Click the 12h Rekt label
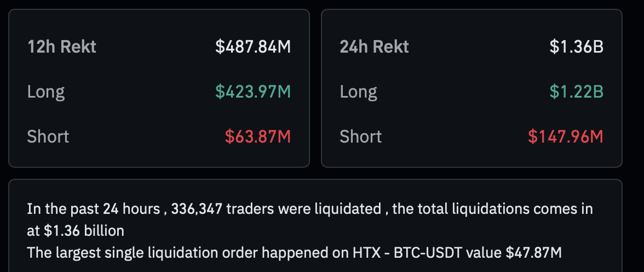This screenshot has height=272, width=644. point(61,47)
